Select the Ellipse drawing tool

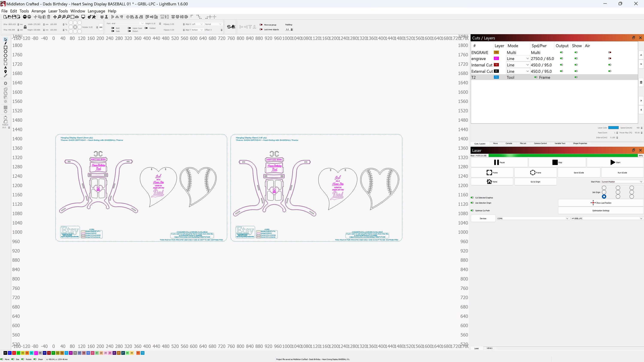click(x=6, y=51)
